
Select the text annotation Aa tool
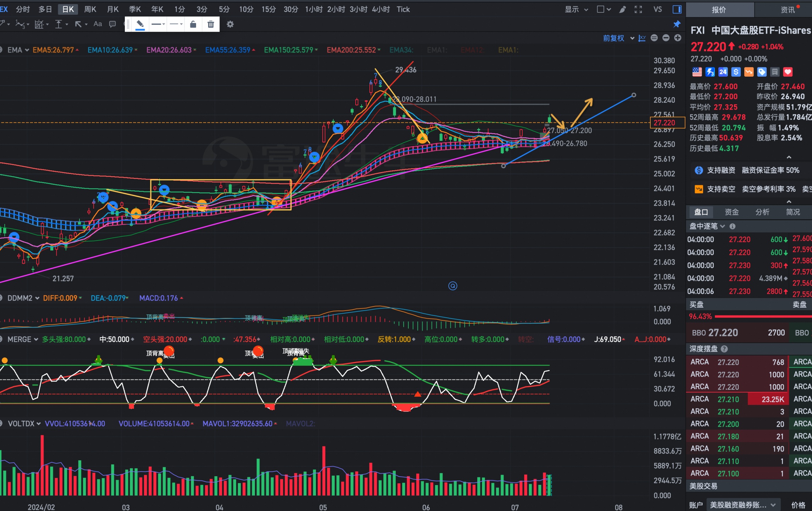coord(98,24)
